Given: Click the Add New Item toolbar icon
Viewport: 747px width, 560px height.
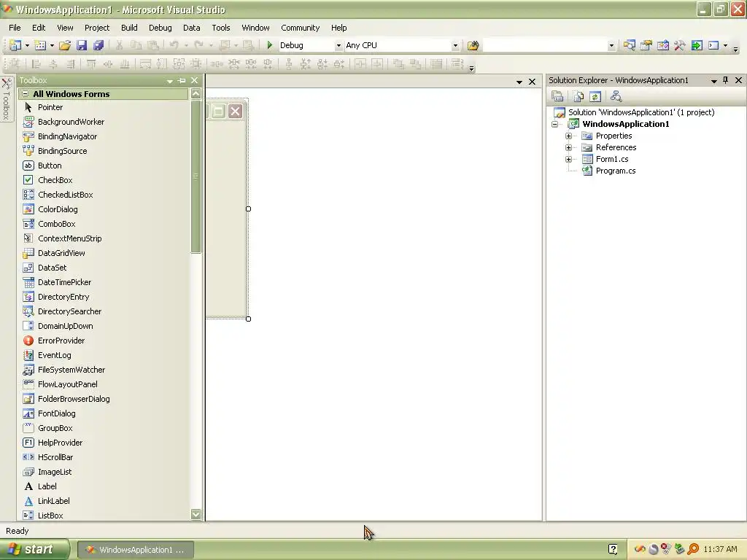Looking at the screenshot, I should 41,45.
